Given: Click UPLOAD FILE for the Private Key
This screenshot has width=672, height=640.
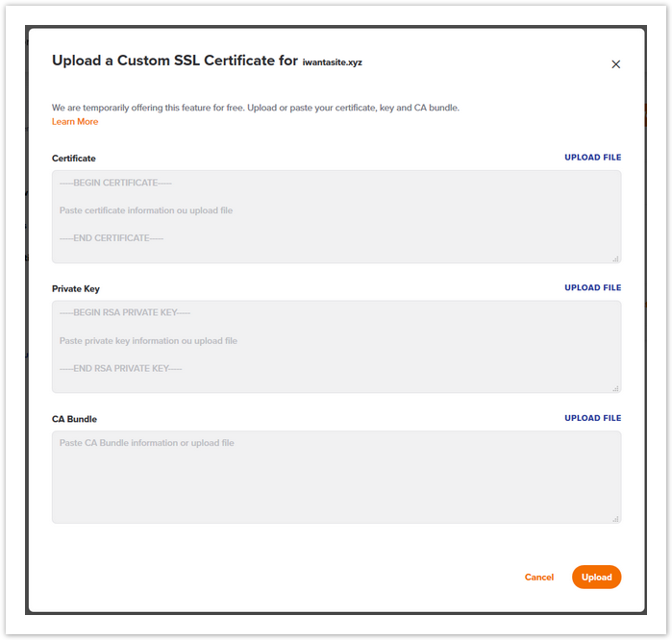Looking at the screenshot, I should (x=592, y=287).
